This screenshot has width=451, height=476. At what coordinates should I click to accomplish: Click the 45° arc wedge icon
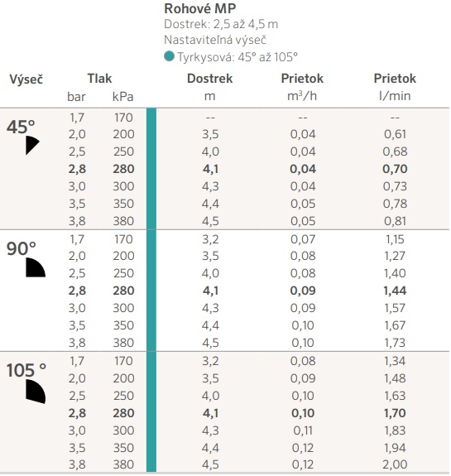point(32,145)
